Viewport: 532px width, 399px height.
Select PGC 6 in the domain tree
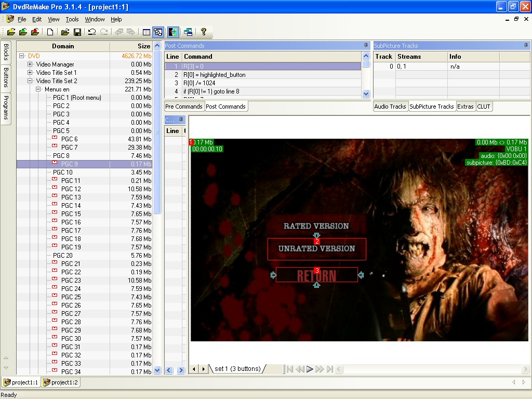coord(70,139)
